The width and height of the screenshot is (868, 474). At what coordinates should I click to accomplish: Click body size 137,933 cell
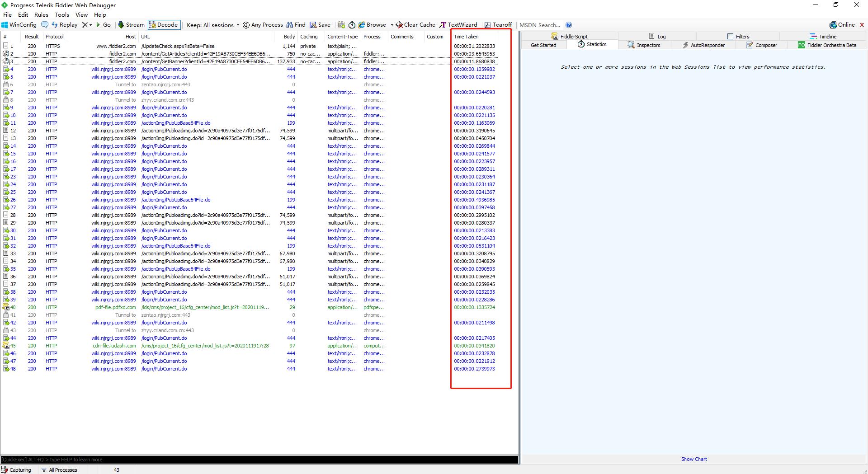[286, 61]
